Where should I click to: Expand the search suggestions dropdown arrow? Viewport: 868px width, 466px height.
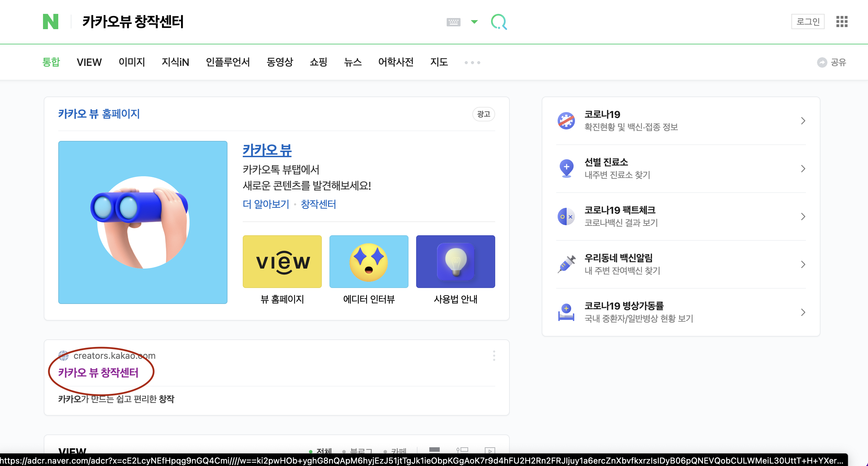tap(474, 22)
